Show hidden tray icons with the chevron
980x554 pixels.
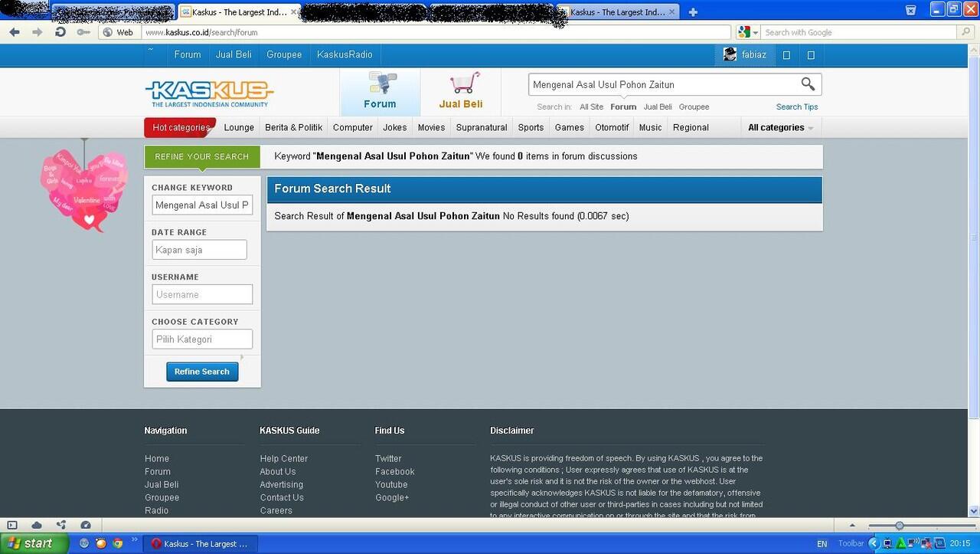pyautogui.click(x=874, y=543)
